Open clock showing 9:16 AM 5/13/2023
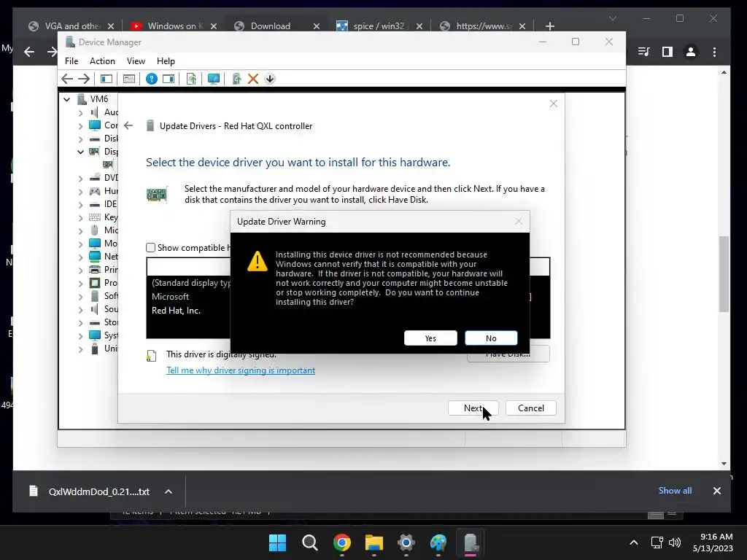 pos(713,542)
